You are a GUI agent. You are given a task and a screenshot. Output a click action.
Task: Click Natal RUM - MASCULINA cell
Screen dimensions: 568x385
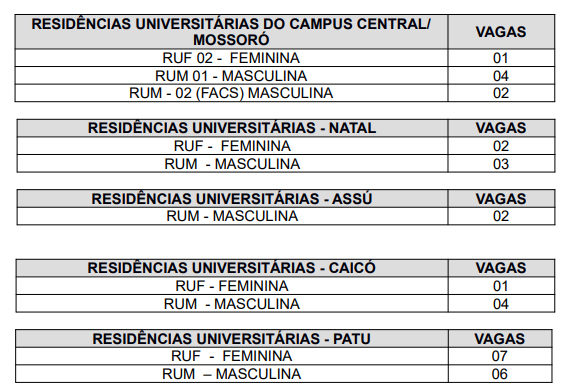click(232, 164)
